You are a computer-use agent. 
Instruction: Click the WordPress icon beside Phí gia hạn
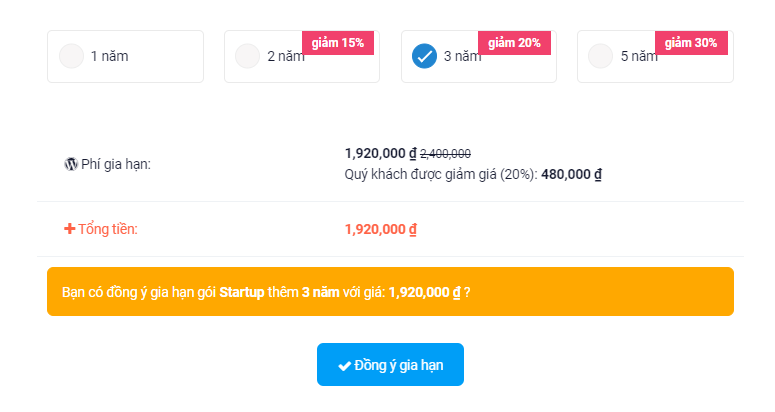pyautogui.click(x=71, y=164)
